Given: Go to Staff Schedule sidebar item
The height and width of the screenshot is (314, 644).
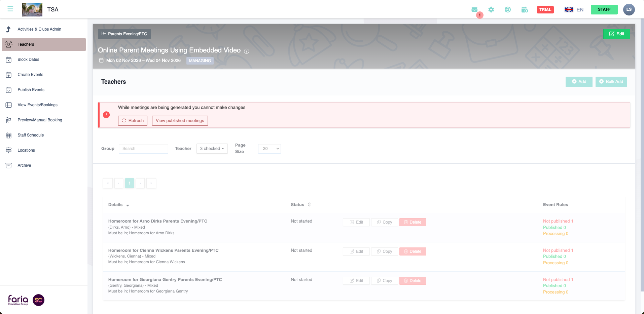Looking at the screenshot, I should pyautogui.click(x=31, y=135).
